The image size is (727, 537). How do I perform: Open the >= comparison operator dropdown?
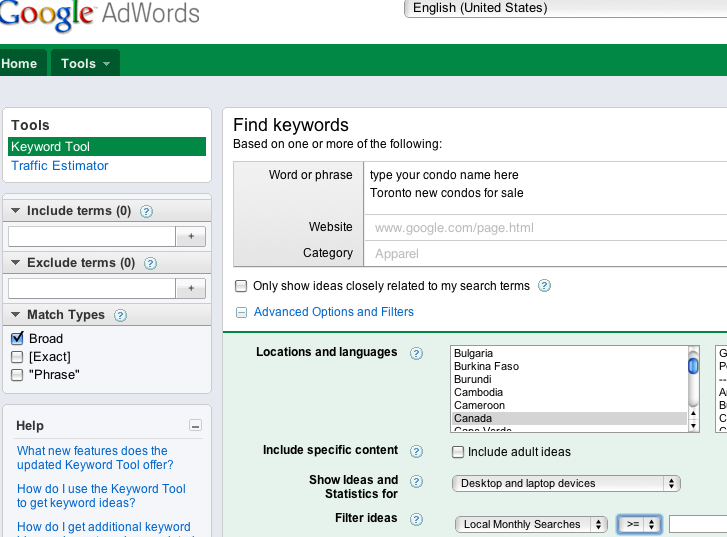(x=639, y=524)
